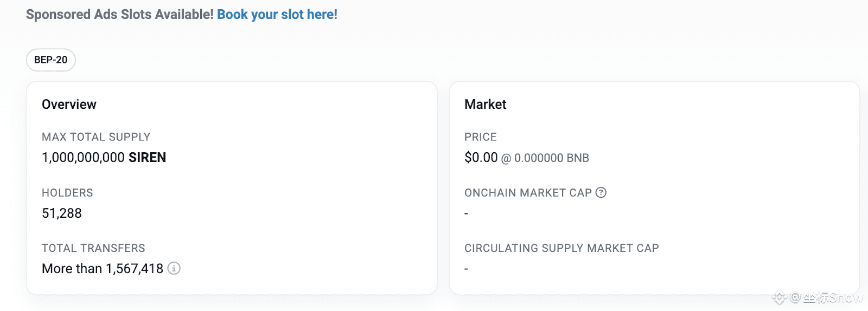868x311 pixels.
Task: Click the info icon beside total transfers
Action: pos(174,268)
